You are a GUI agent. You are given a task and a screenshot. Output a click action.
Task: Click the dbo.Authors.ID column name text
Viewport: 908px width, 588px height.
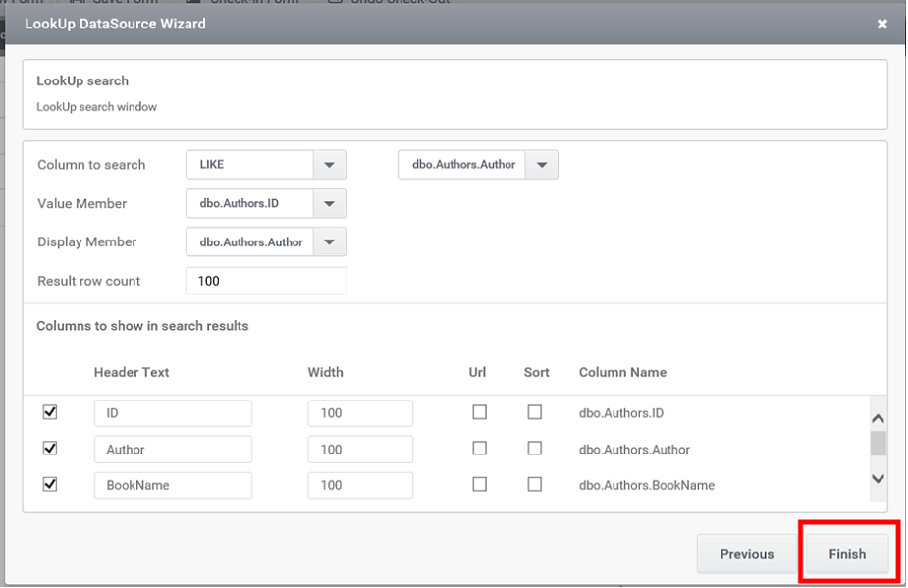tap(621, 413)
